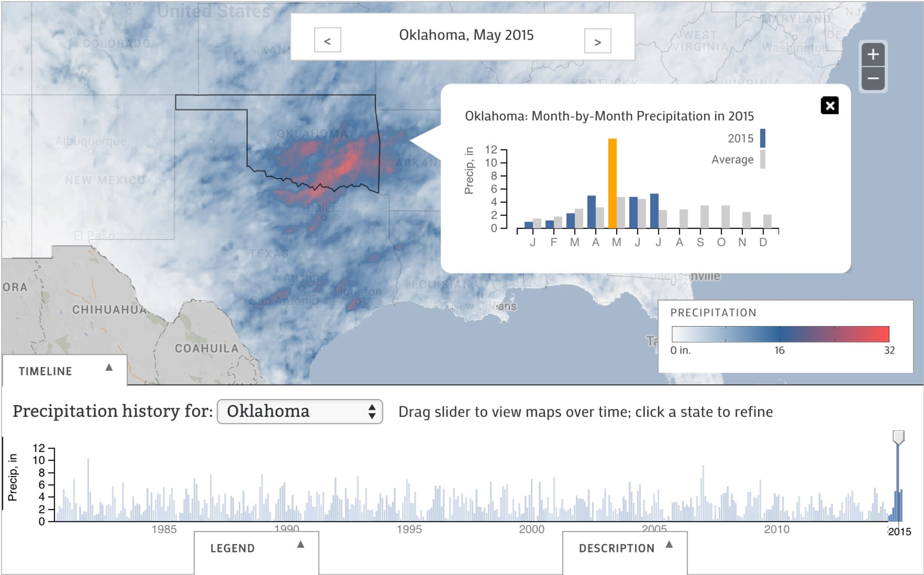Click the Oklahoma label on the map

tap(312, 134)
